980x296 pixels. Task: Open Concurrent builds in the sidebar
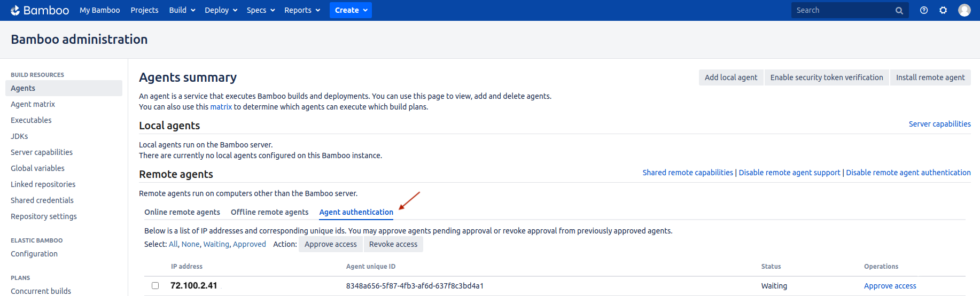[41, 291]
